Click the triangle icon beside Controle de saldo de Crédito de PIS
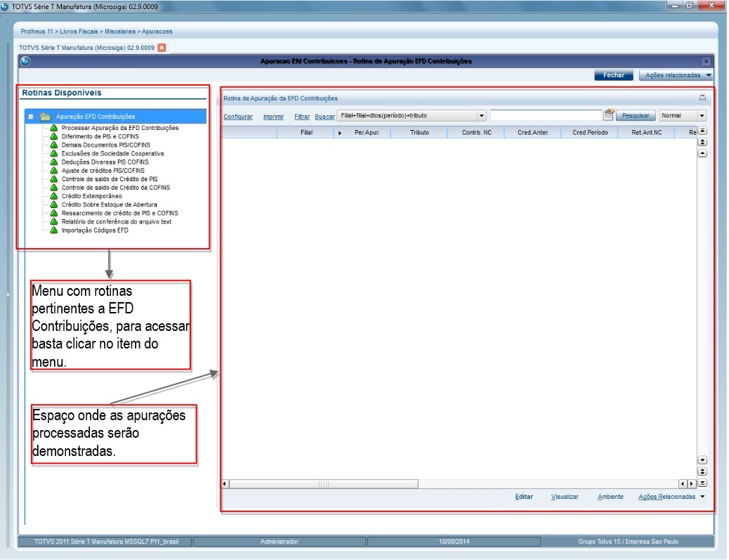This screenshot has height=560, width=729. (54, 179)
